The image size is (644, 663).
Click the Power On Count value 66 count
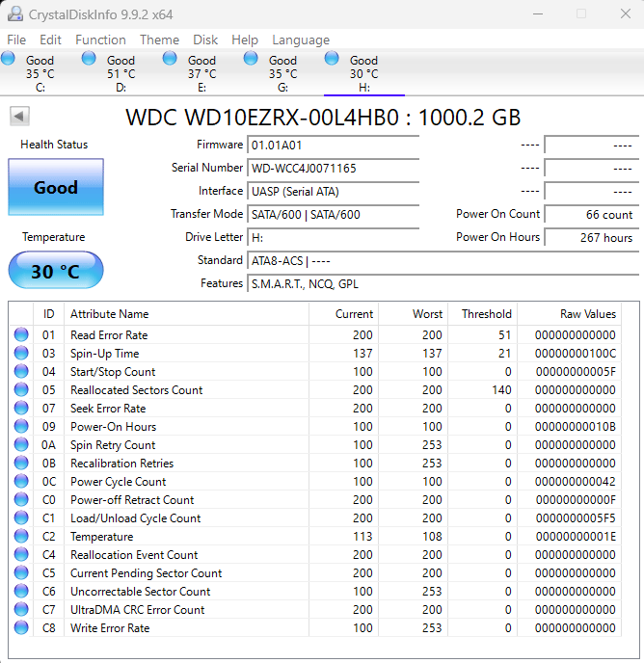(x=592, y=214)
